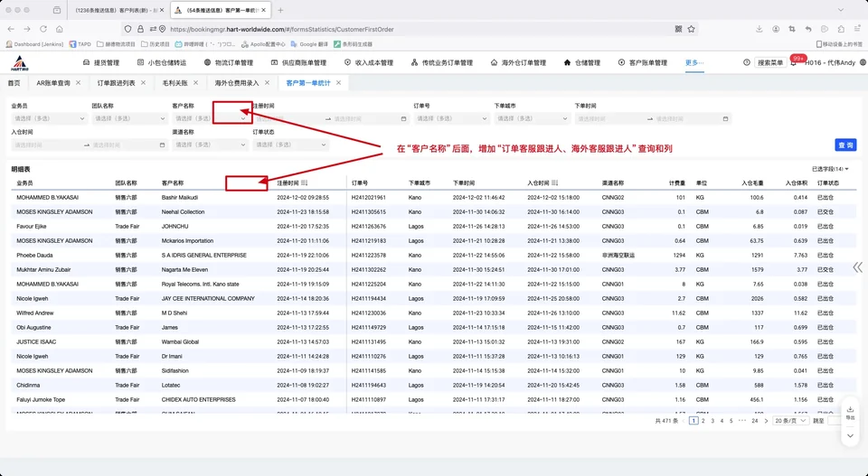Screen dimensions: 868x476
Task: Open the 渠道名称 multi-select dropdown
Action: click(210, 145)
